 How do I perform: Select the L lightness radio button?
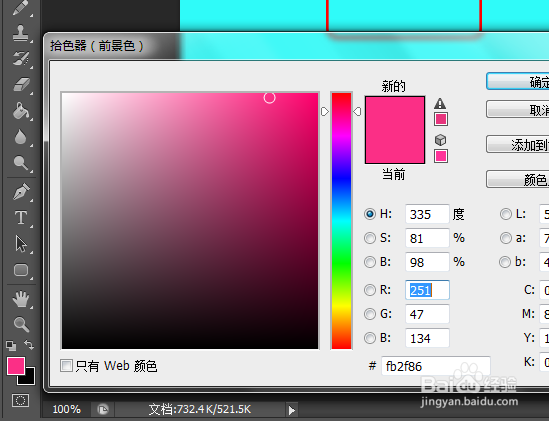(506, 214)
